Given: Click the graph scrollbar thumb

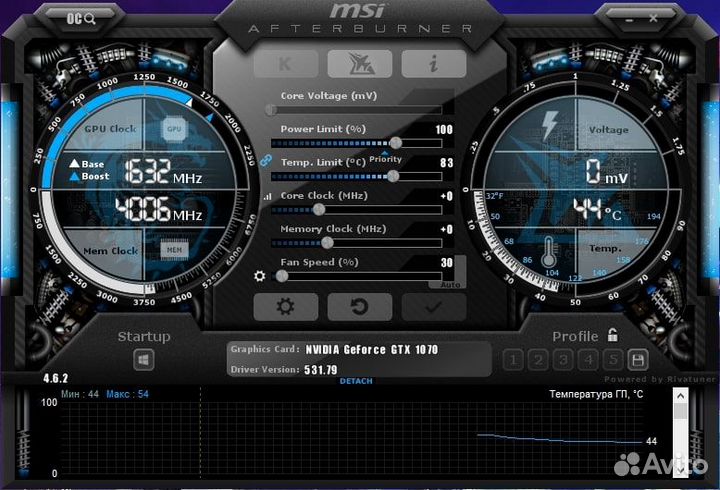Looking at the screenshot, I should point(681,412).
